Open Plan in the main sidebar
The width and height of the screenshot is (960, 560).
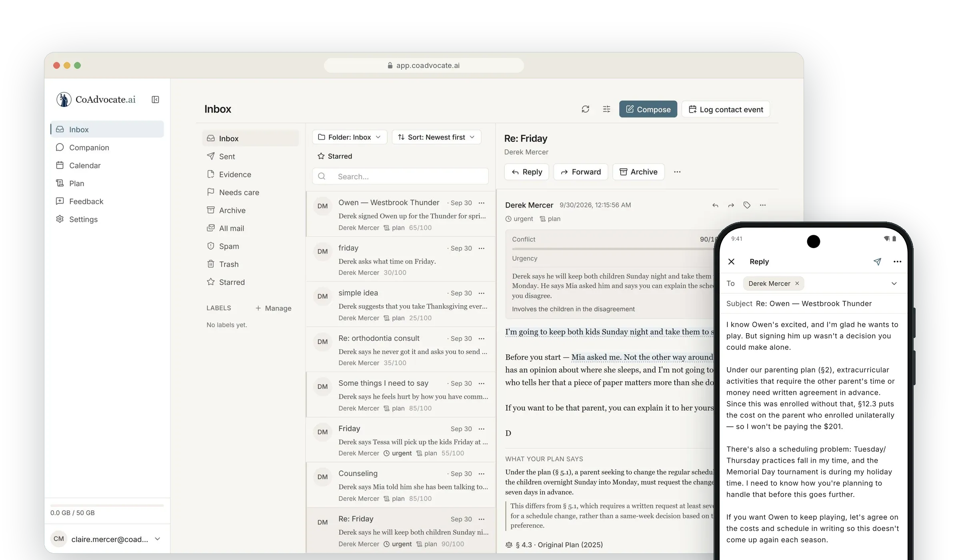pyautogui.click(x=107, y=184)
